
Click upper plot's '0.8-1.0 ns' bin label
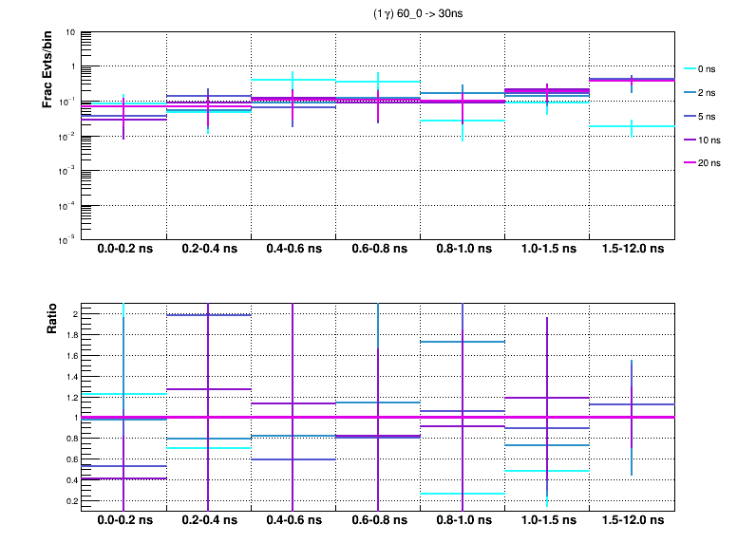pos(463,249)
